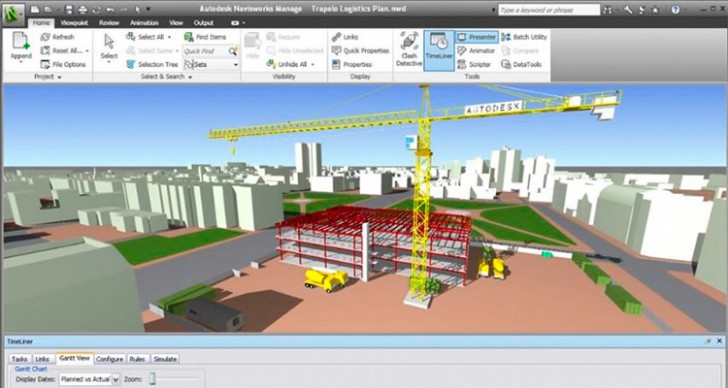Open the Animator tool
The width and height of the screenshot is (728, 388).
[476, 51]
